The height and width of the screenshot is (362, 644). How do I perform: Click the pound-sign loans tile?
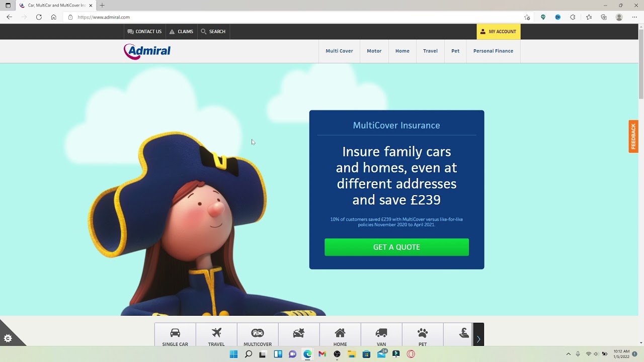tap(458, 335)
